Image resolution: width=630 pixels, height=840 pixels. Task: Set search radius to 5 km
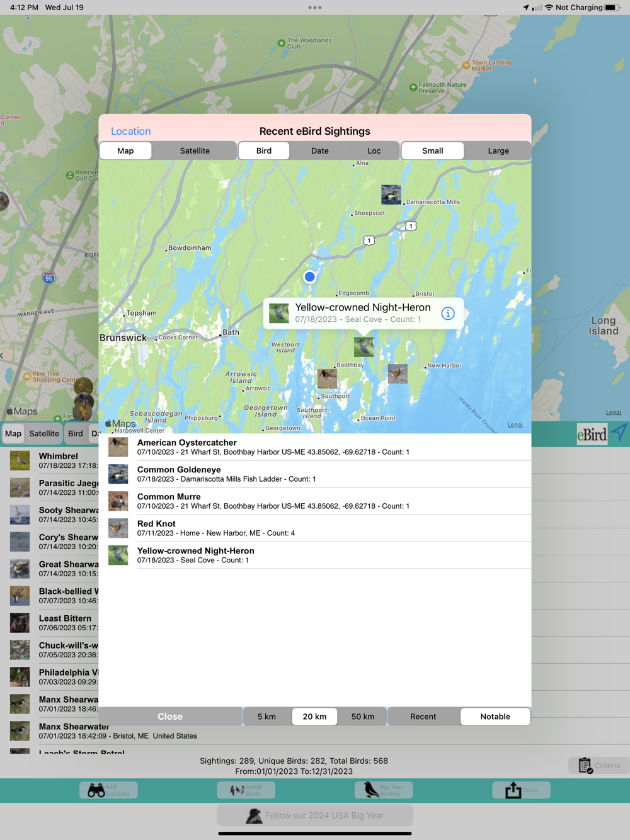(266, 717)
